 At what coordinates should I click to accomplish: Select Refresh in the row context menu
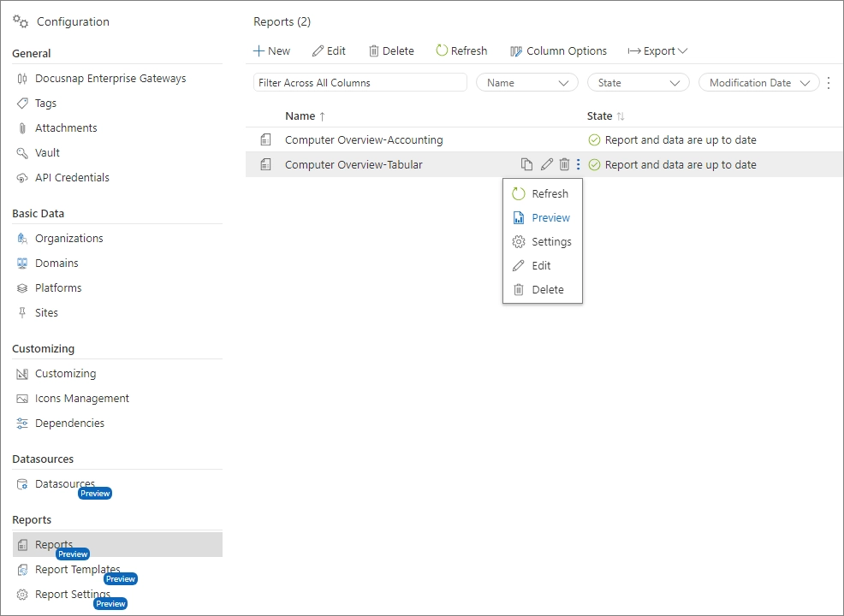pyautogui.click(x=550, y=193)
